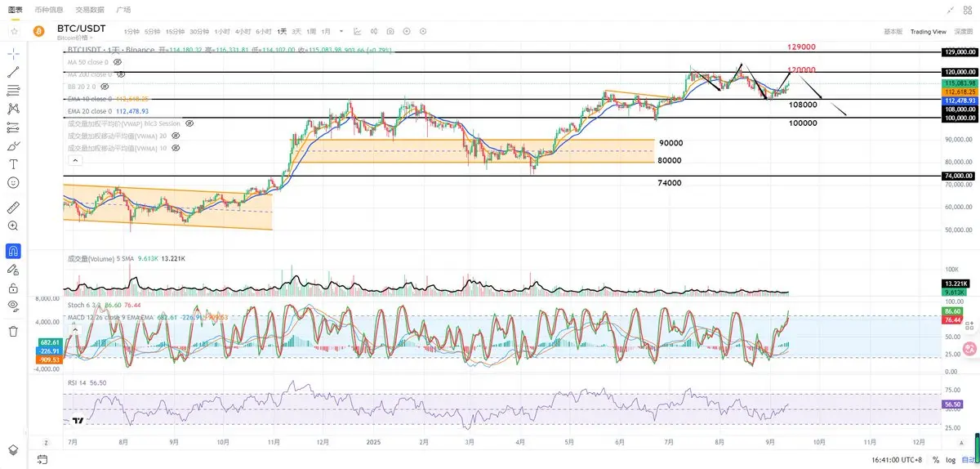The height and width of the screenshot is (469, 980).
Task: Open the forecasting and measurement tools
Action: tap(13, 127)
